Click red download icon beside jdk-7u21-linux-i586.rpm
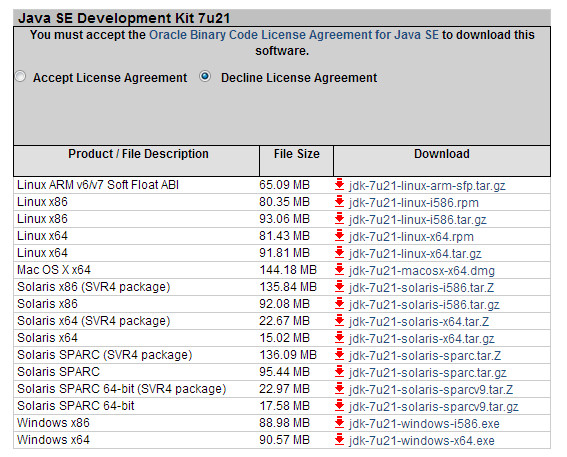Image resolution: width=567 pixels, height=457 pixels. coord(339,201)
